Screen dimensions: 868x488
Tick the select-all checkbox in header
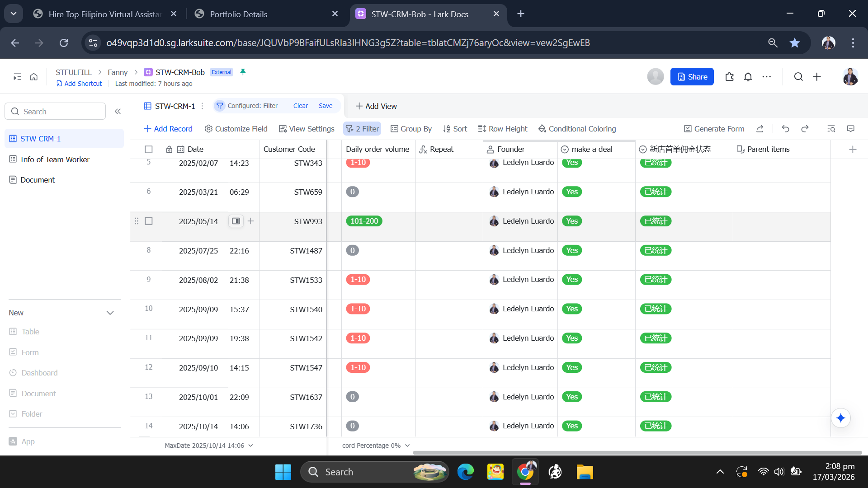(x=149, y=149)
